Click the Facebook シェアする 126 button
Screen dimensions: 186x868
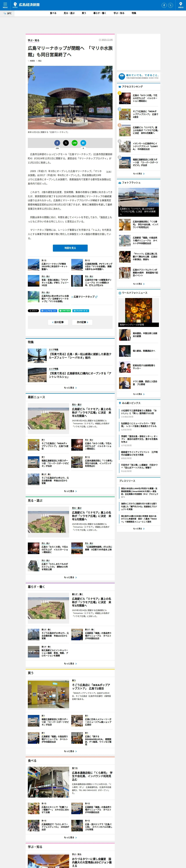(49, 311)
